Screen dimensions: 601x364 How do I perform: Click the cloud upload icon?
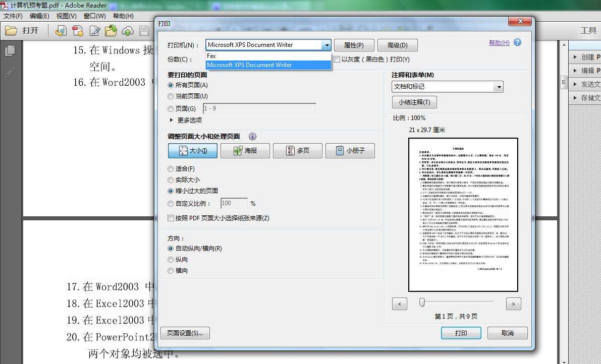click(x=128, y=31)
